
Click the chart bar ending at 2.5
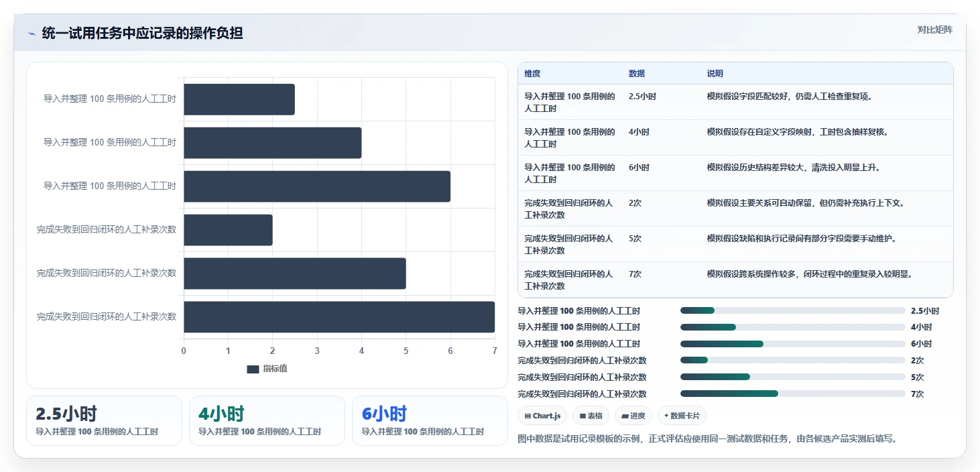pyautogui.click(x=239, y=99)
